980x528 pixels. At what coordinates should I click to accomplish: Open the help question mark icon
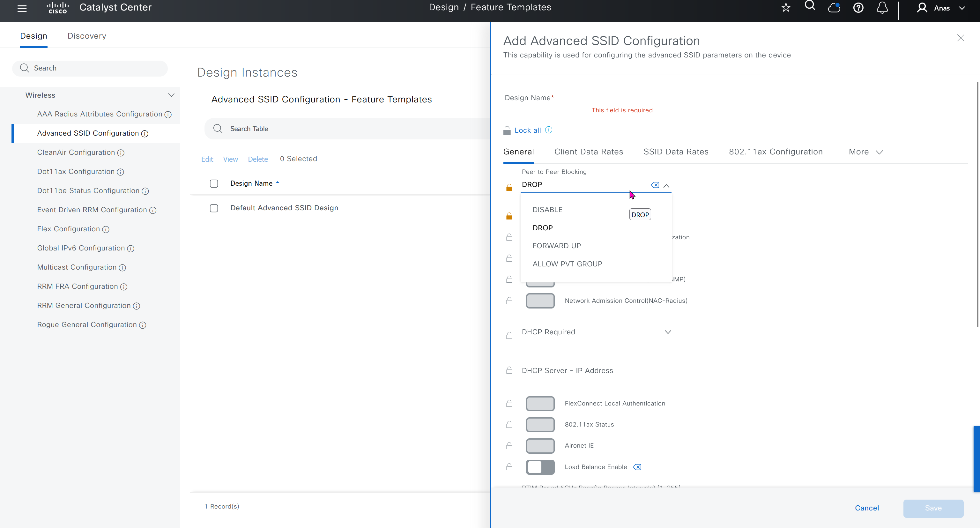point(858,8)
